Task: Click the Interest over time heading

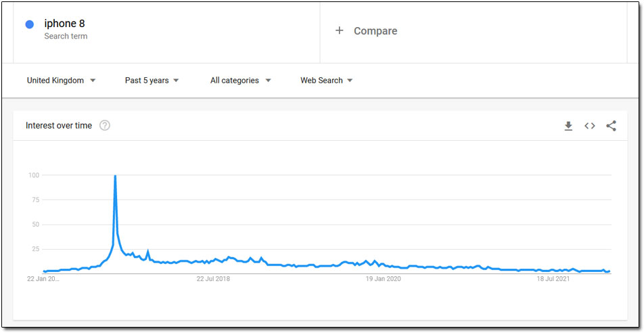Action: (x=59, y=125)
